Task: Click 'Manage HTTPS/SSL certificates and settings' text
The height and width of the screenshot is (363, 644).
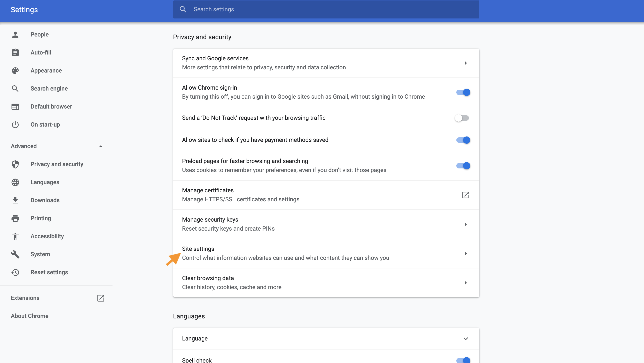Action: point(241,199)
